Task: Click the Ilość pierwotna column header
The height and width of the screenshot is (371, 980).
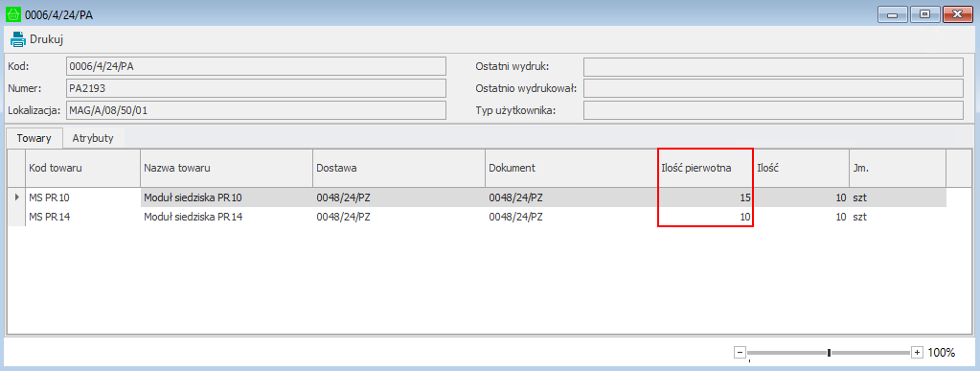Action: (x=705, y=168)
